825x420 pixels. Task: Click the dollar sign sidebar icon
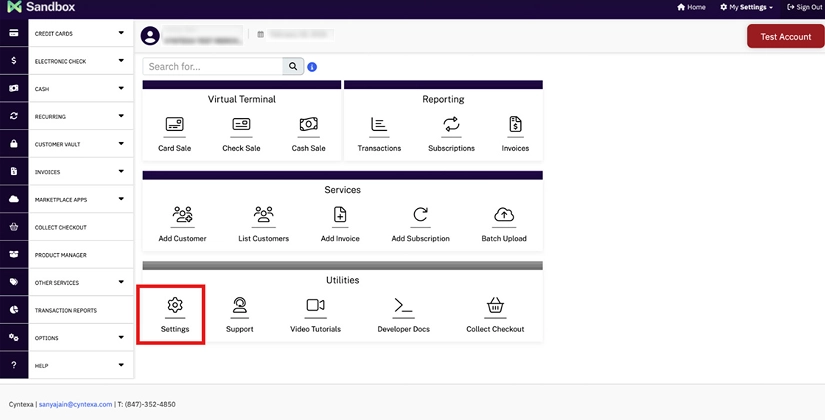tap(14, 61)
